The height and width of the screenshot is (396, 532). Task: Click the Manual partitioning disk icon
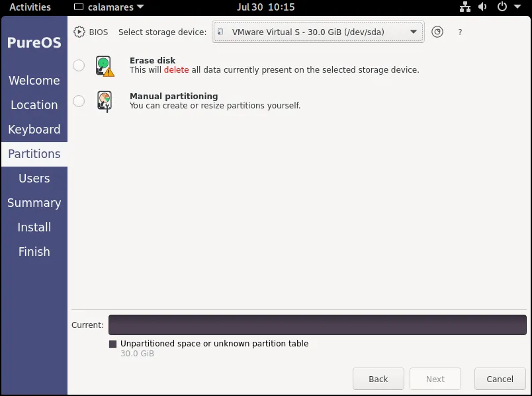[105, 101]
